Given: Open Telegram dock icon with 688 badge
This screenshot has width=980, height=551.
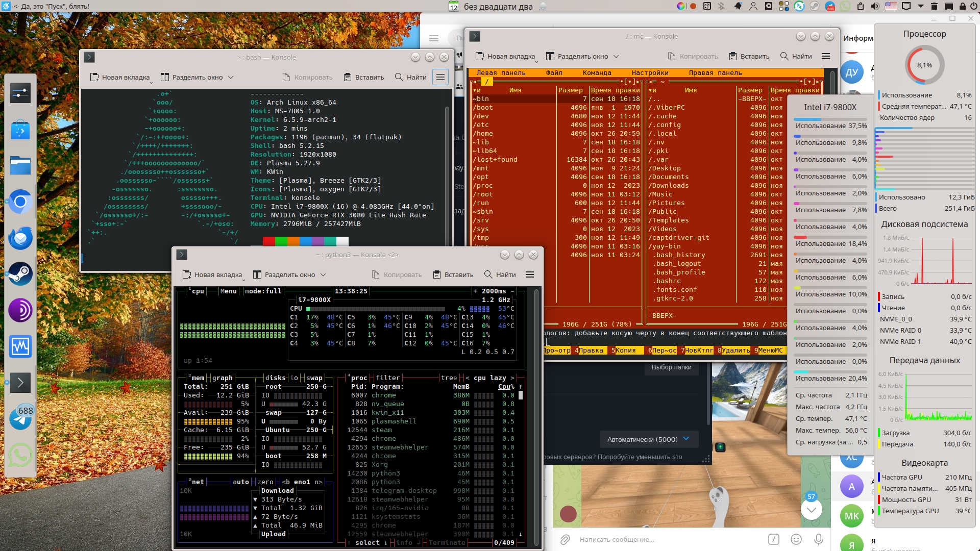Looking at the screenshot, I should point(20,418).
